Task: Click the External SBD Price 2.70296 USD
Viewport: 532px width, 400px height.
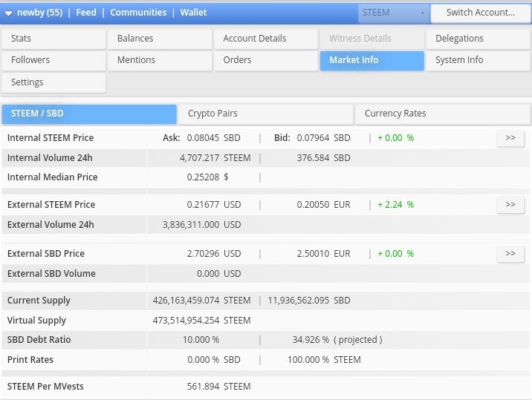Action: tap(214, 254)
